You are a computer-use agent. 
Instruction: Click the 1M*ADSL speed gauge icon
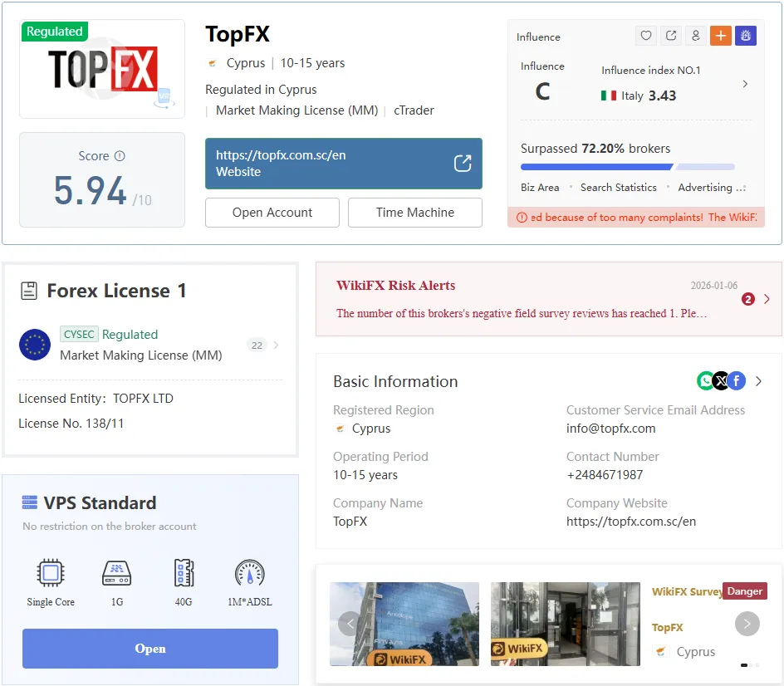249,572
